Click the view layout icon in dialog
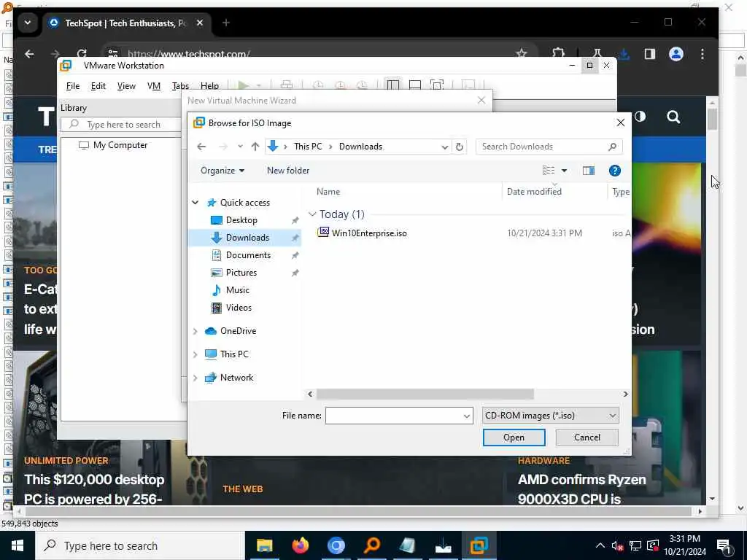 pos(549,171)
